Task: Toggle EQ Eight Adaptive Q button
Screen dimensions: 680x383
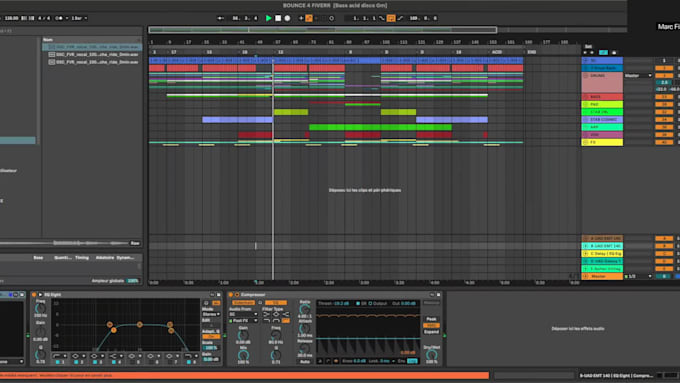Action: click(211, 337)
